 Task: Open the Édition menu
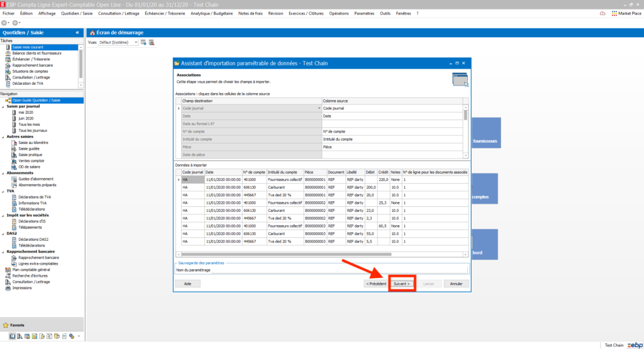point(26,14)
